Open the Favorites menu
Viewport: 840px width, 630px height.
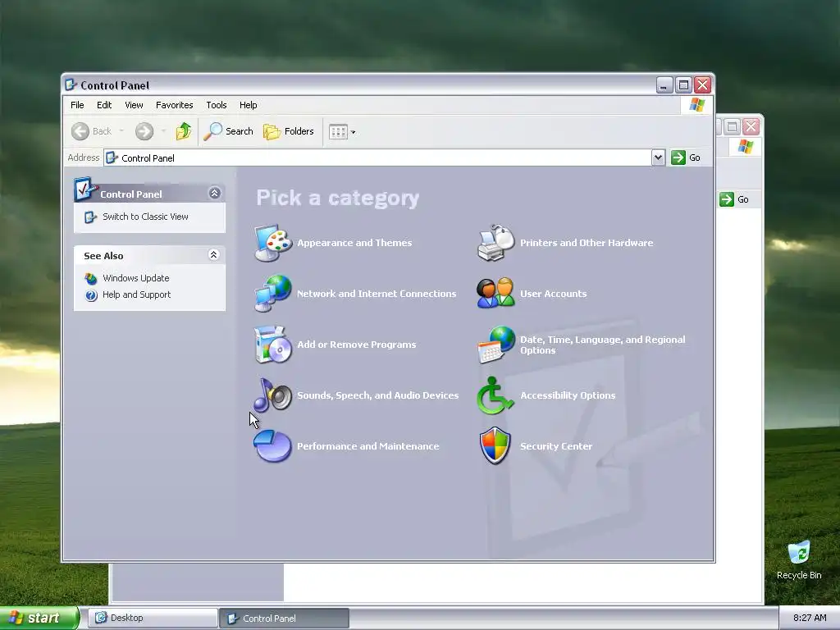pyautogui.click(x=174, y=105)
